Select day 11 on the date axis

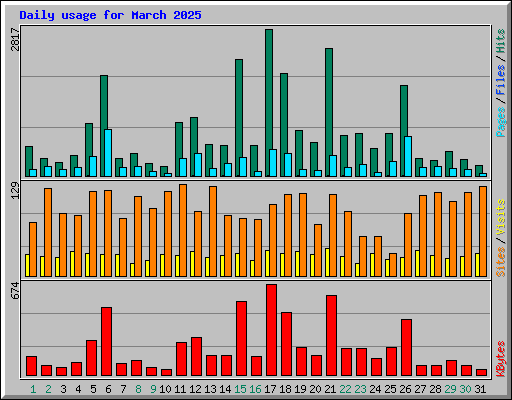pos(180,389)
